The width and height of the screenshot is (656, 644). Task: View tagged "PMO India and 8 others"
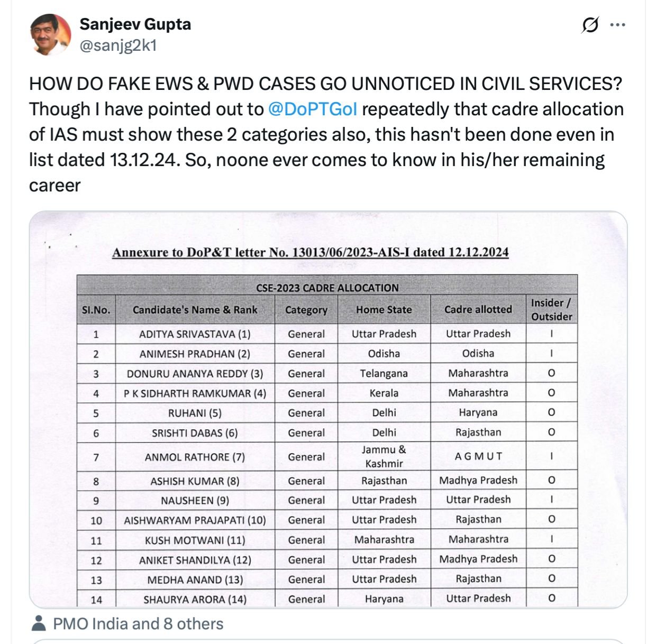(x=138, y=624)
